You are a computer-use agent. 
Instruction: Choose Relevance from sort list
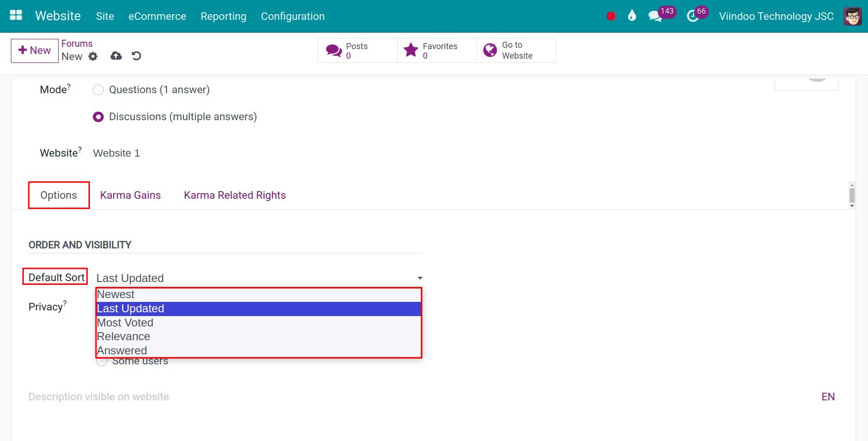(259, 336)
